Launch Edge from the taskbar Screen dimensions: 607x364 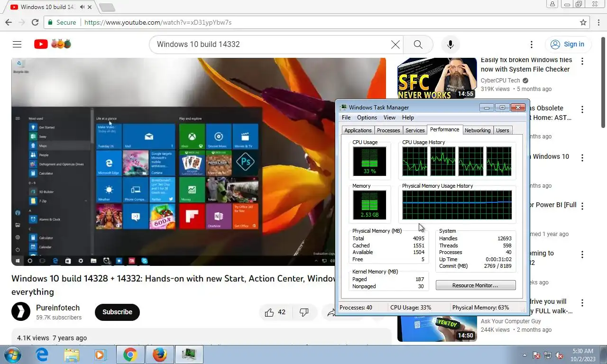(x=42, y=355)
